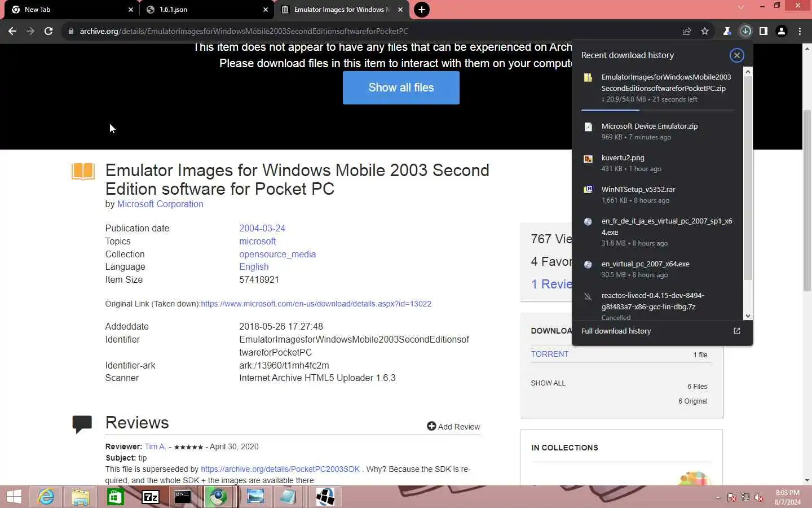The image size is (812, 508).
Task: Click the taskbar clock showing 8:03 PM
Action: point(787,497)
